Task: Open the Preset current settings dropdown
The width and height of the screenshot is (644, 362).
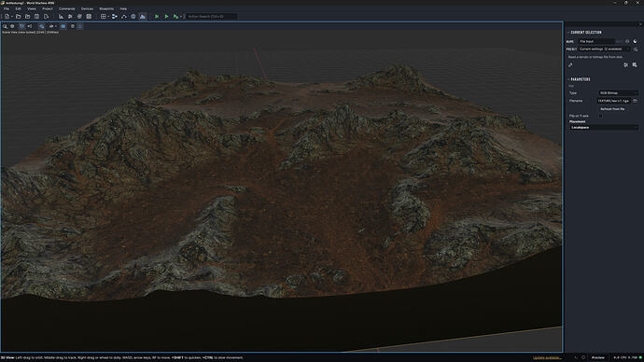Action: [x=605, y=49]
